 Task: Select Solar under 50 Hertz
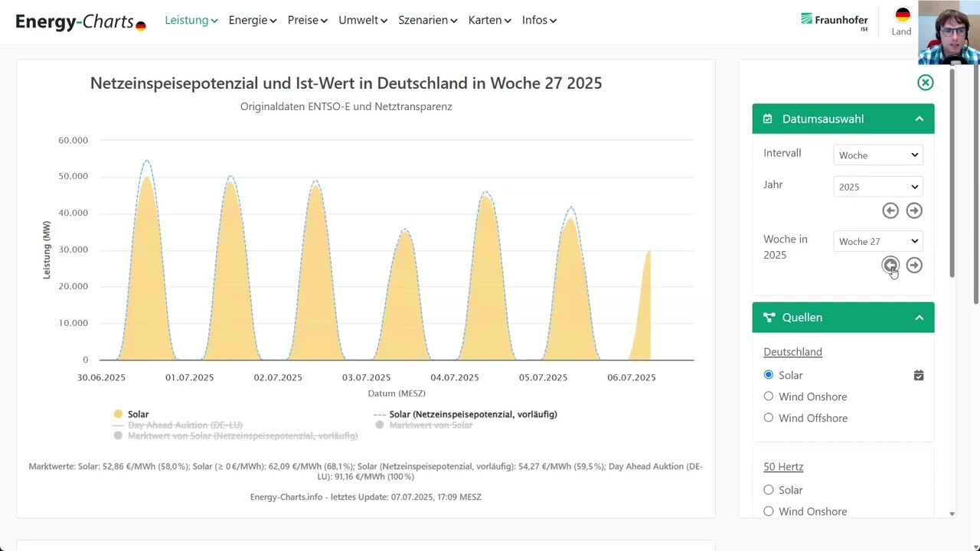coord(769,490)
